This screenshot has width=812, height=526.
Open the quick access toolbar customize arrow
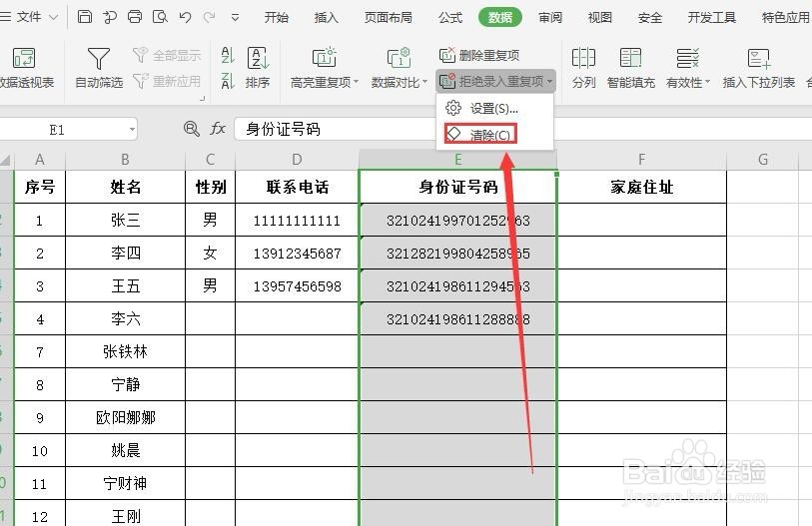235,18
